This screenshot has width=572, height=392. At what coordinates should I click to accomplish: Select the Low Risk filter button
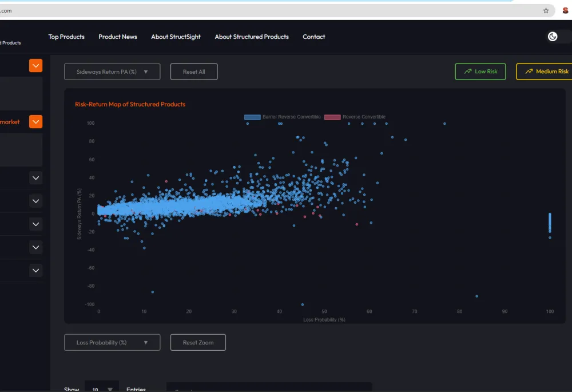click(480, 72)
